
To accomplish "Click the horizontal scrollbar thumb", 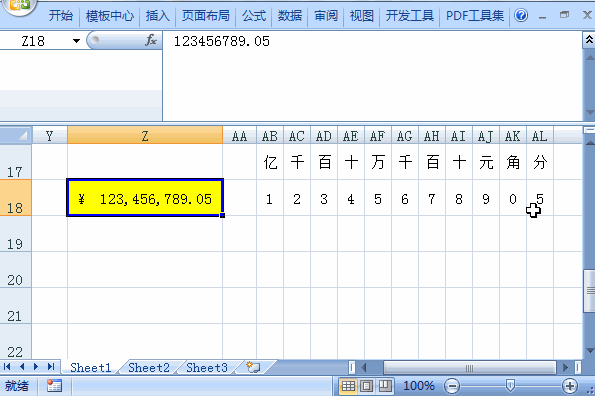I will (469, 368).
